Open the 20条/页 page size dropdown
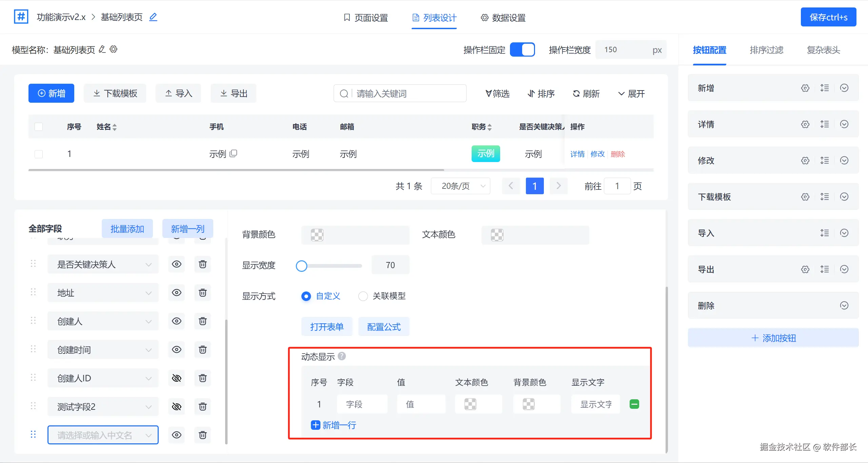The height and width of the screenshot is (463, 868). pyautogui.click(x=460, y=186)
